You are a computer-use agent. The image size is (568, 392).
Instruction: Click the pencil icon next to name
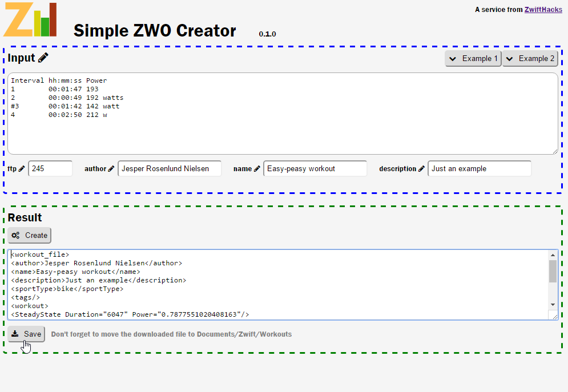(257, 169)
